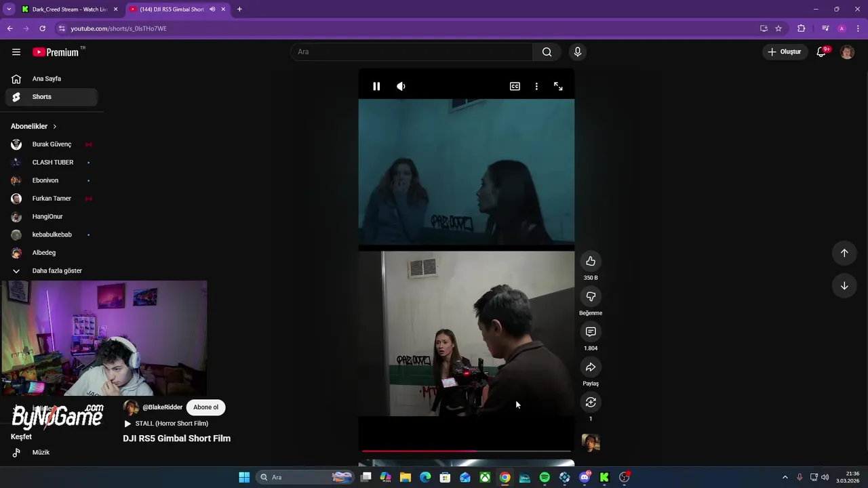Screen dimensions: 868x488
Task: Open the YouTube hamburger guide menu
Action: click(x=16, y=52)
